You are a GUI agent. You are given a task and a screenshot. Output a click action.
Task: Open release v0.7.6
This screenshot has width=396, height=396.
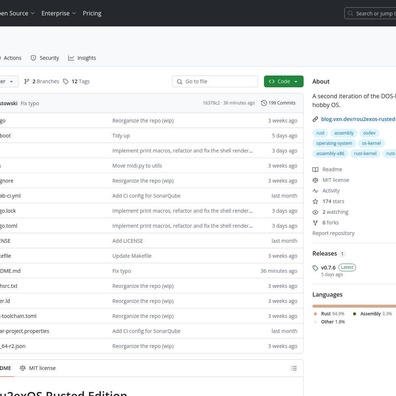[328, 268]
